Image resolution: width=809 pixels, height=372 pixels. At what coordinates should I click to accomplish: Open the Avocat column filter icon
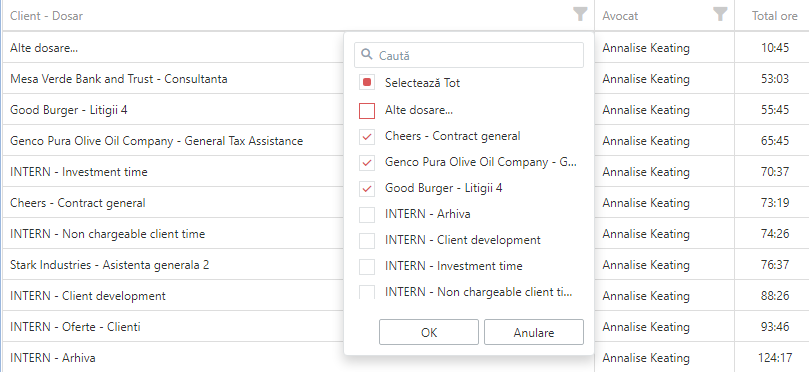coord(720,14)
